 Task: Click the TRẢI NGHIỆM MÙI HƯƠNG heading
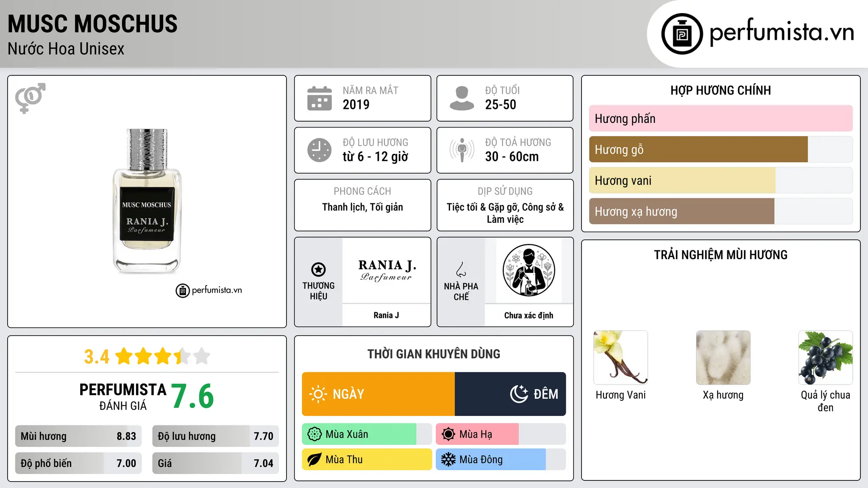tap(721, 255)
